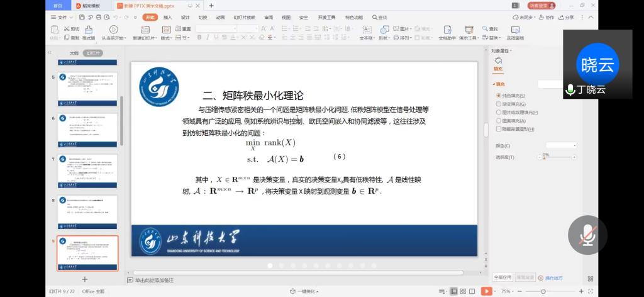Click the 新建幻灯片 new slide icon

[x=143, y=29]
